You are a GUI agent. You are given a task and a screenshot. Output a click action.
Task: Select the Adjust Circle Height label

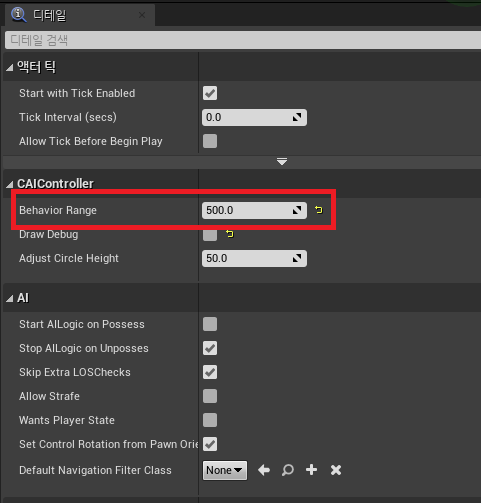click(69, 258)
